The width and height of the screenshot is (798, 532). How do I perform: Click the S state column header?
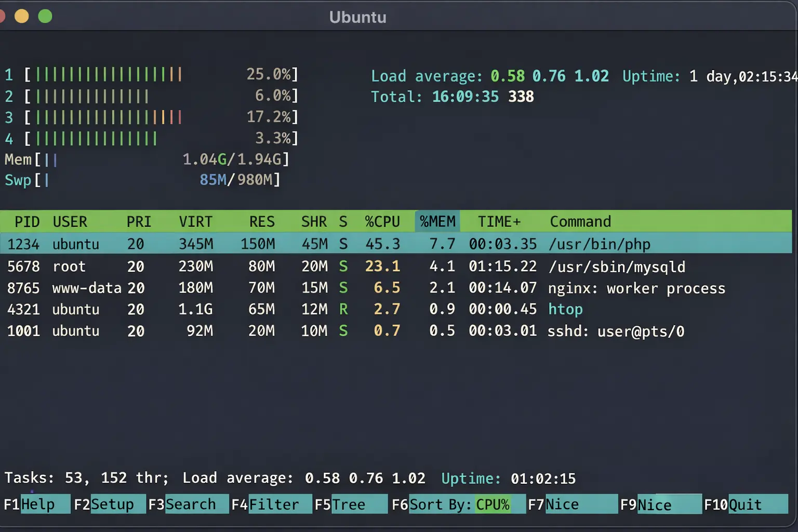click(x=343, y=222)
